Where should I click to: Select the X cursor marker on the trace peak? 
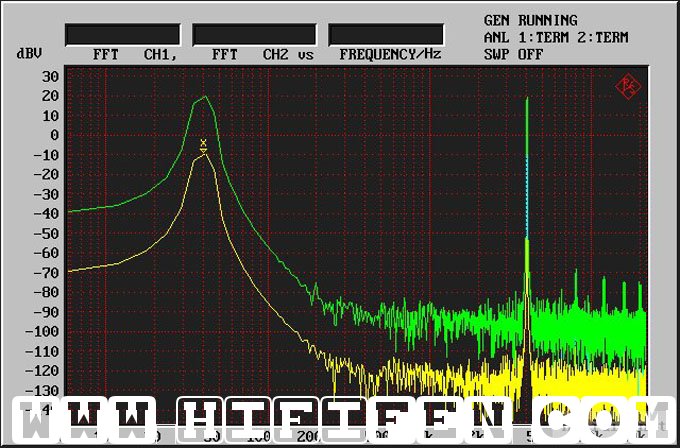pos(203,142)
